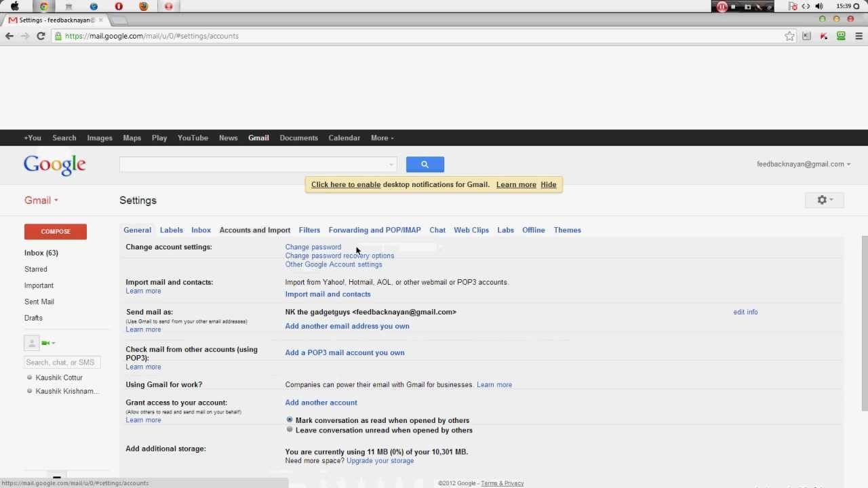Click the page vertical scrollbar
Image resolution: width=868 pixels, height=488 pixels.
(864, 322)
